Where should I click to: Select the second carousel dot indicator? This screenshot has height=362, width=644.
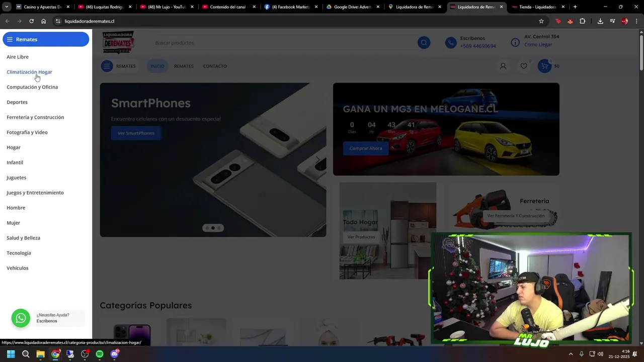213,228
